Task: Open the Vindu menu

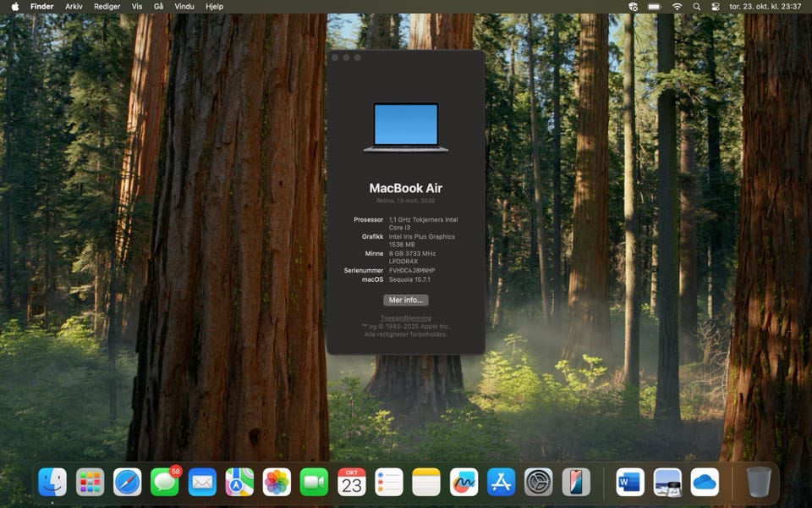Action: (184, 7)
